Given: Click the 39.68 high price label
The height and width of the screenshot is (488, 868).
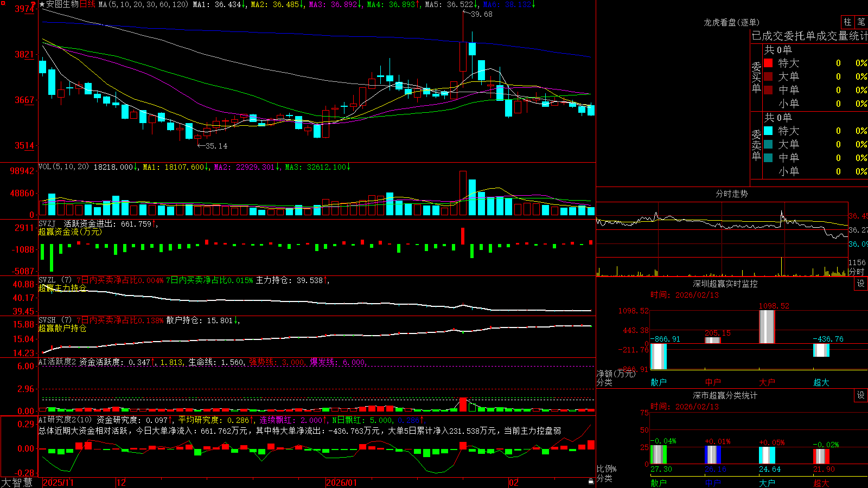Looking at the screenshot, I should (482, 15).
